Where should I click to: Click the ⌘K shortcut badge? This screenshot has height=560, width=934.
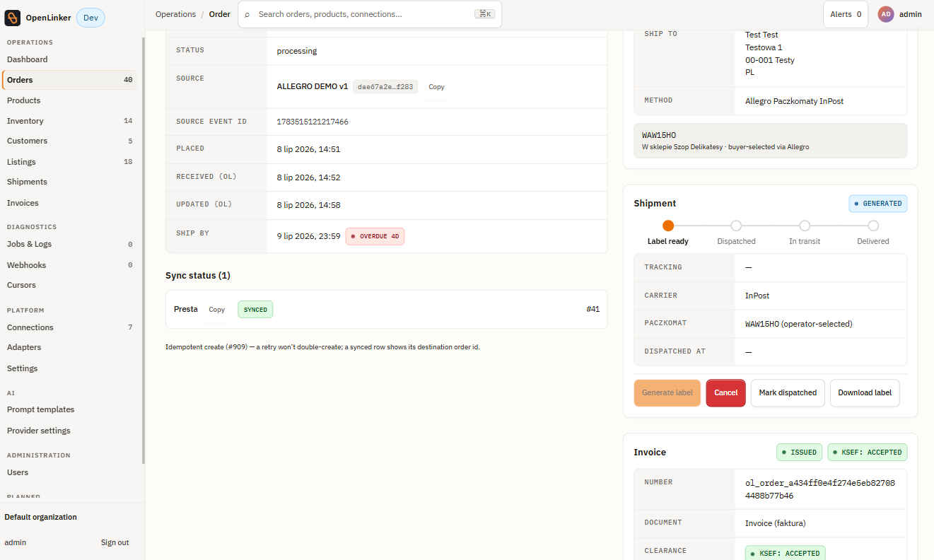(485, 14)
